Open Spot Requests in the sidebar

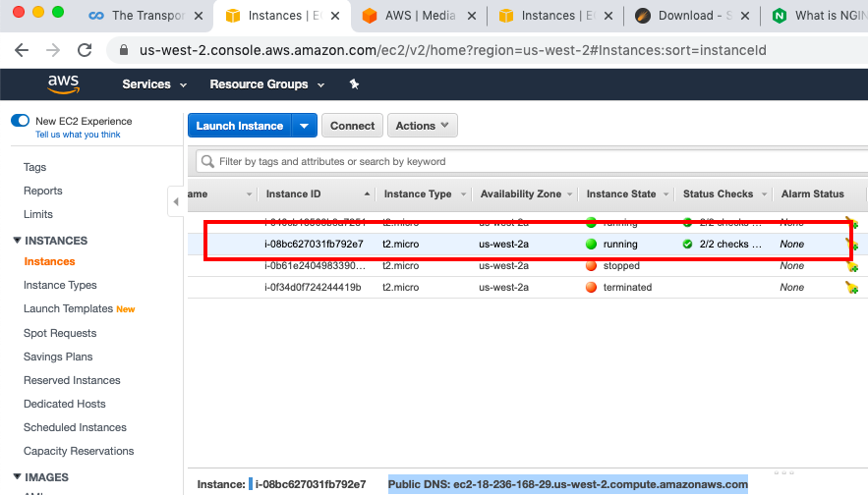[x=60, y=333]
